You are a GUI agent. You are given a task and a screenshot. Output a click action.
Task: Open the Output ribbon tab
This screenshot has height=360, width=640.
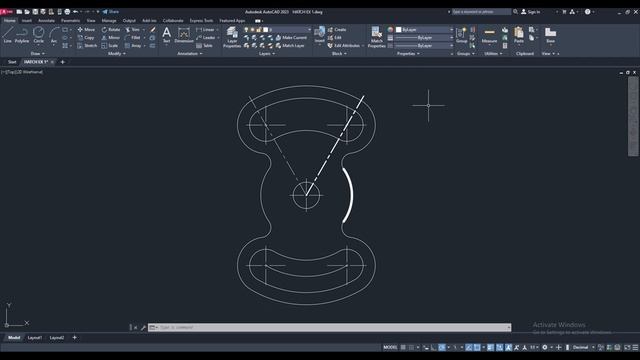129,20
